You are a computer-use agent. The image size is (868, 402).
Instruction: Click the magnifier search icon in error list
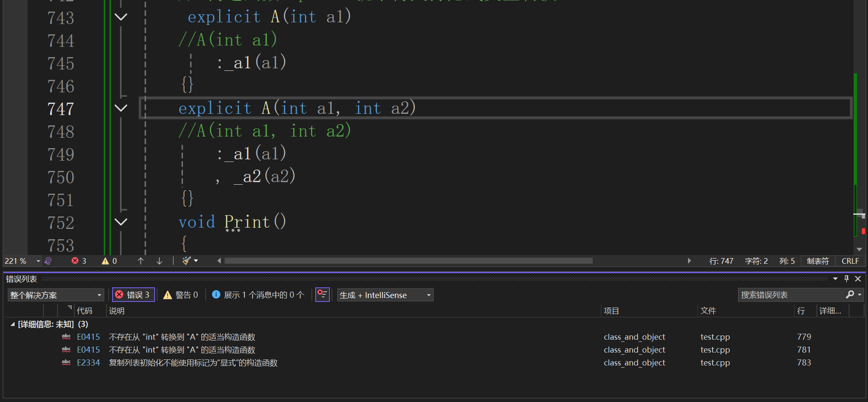[x=850, y=295]
